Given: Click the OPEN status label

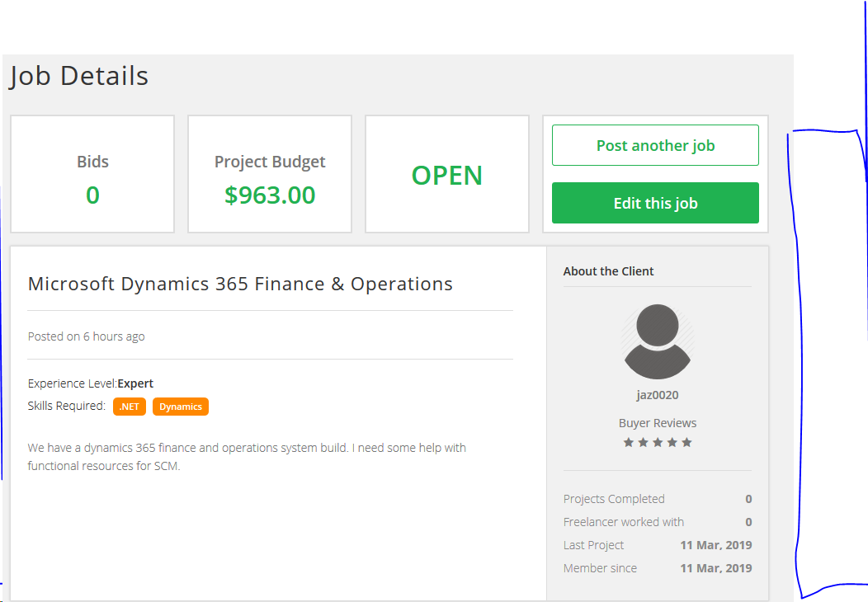Looking at the screenshot, I should click(x=446, y=175).
